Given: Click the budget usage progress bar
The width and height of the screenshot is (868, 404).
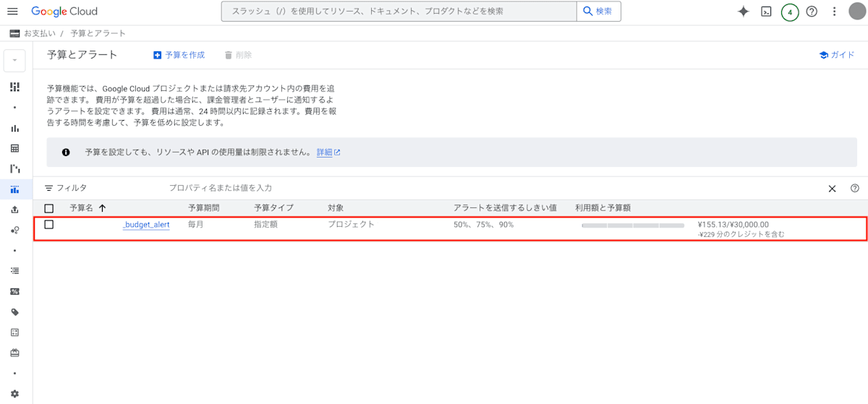Looking at the screenshot, I should pos(633,225).
